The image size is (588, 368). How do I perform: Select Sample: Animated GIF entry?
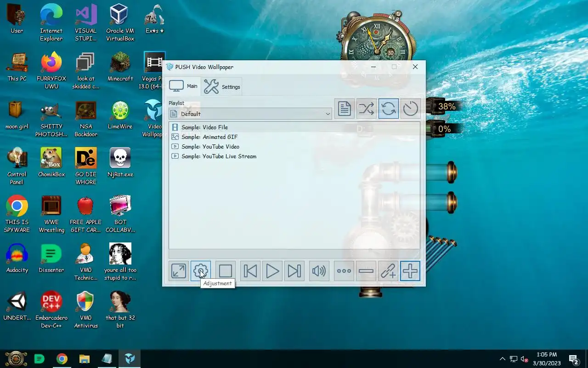294,137
